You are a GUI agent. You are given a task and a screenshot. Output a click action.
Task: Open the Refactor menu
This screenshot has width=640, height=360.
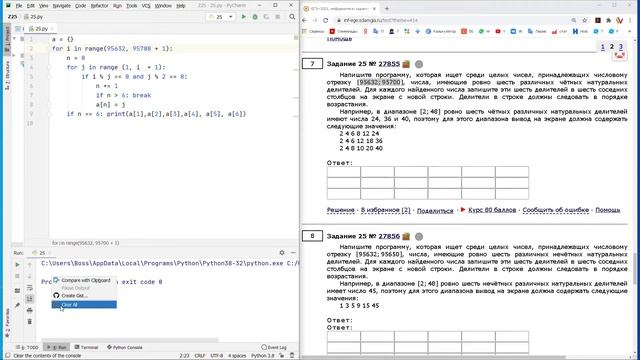click(100, 6)
